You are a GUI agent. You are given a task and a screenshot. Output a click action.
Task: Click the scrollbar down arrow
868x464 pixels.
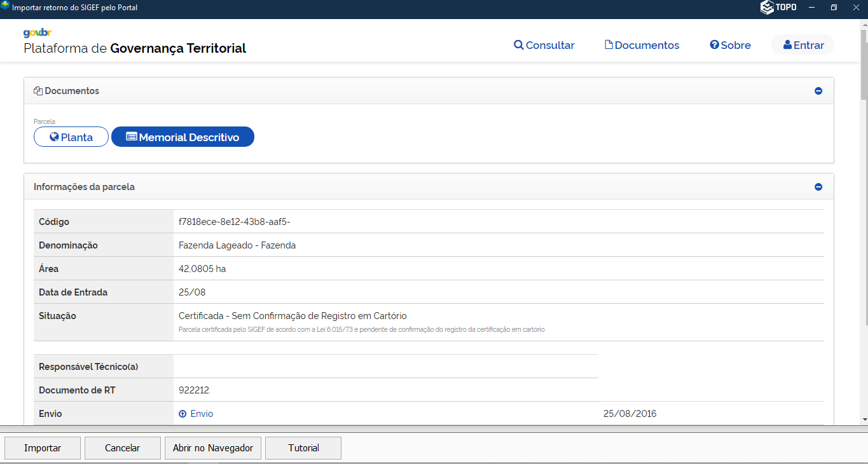pos(864,420)
